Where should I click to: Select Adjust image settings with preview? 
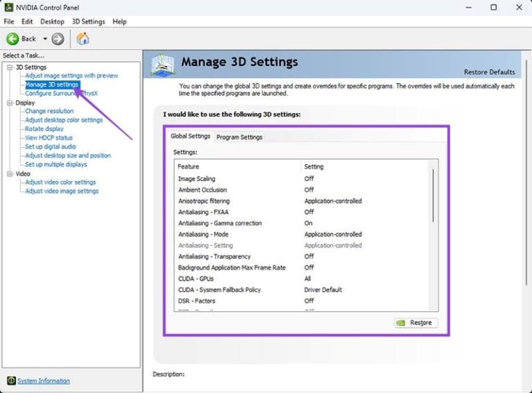pos(71,76)
